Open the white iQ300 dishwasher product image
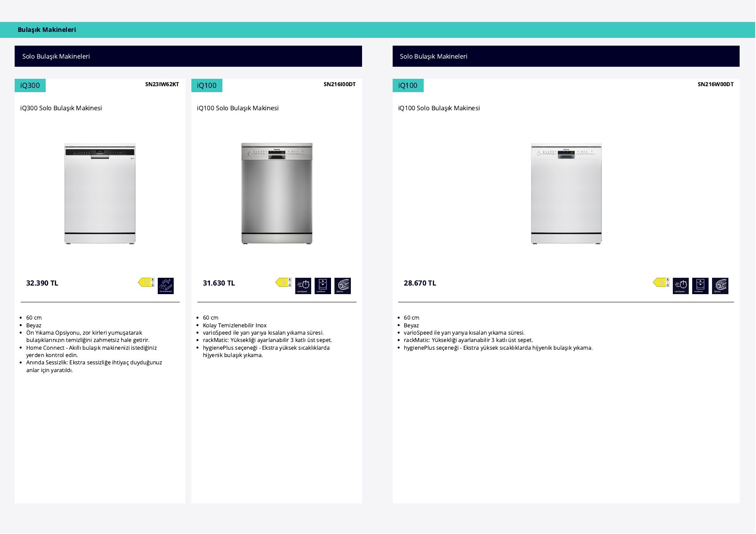This screenshot has height=534, width=756. pos(100,193)
